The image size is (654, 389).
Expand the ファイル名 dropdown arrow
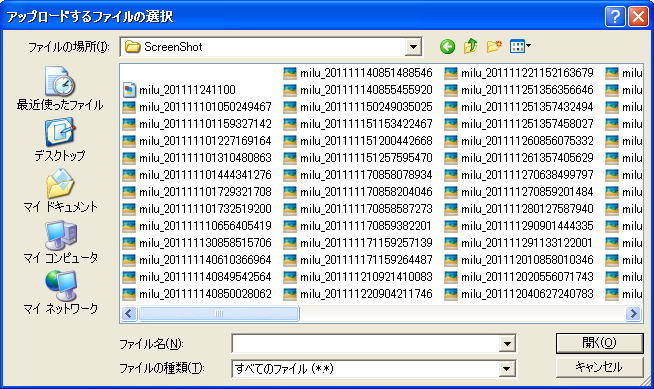[x=507, y=344]
